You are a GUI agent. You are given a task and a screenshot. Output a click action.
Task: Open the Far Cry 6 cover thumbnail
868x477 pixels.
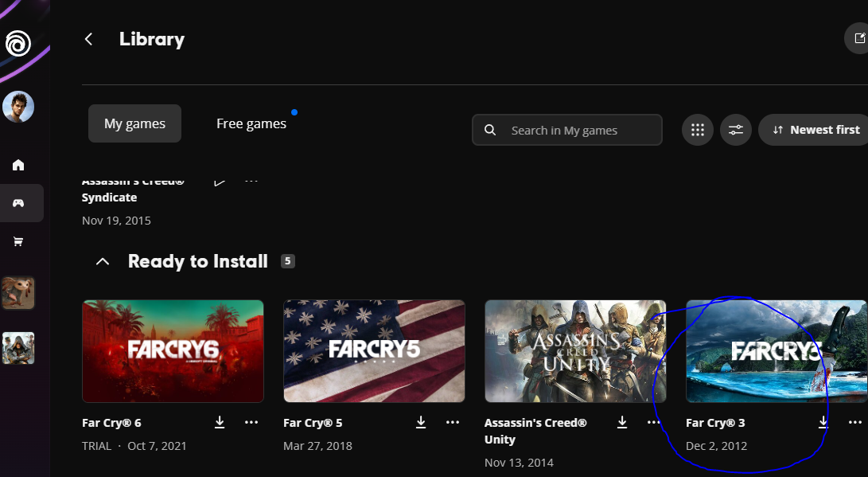(173, 351)
